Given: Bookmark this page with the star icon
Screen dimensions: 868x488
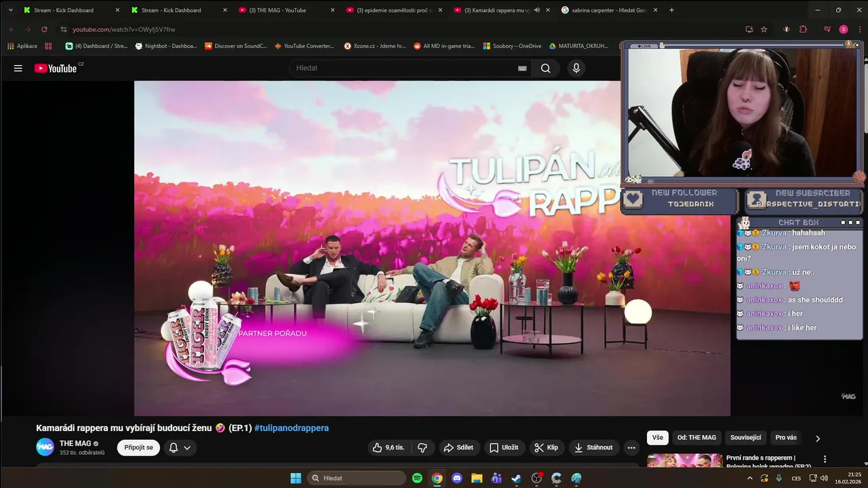Looking at the screenshot, I should click(764, 29).
